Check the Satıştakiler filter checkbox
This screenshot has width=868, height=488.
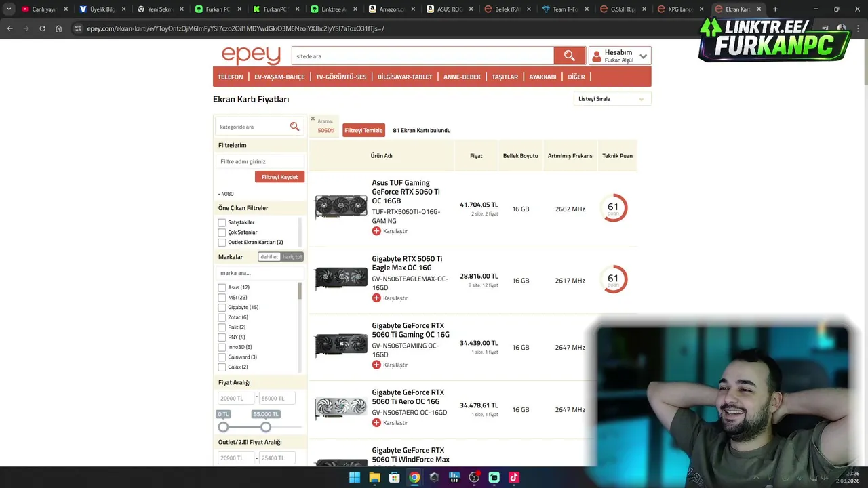[222, 222]
